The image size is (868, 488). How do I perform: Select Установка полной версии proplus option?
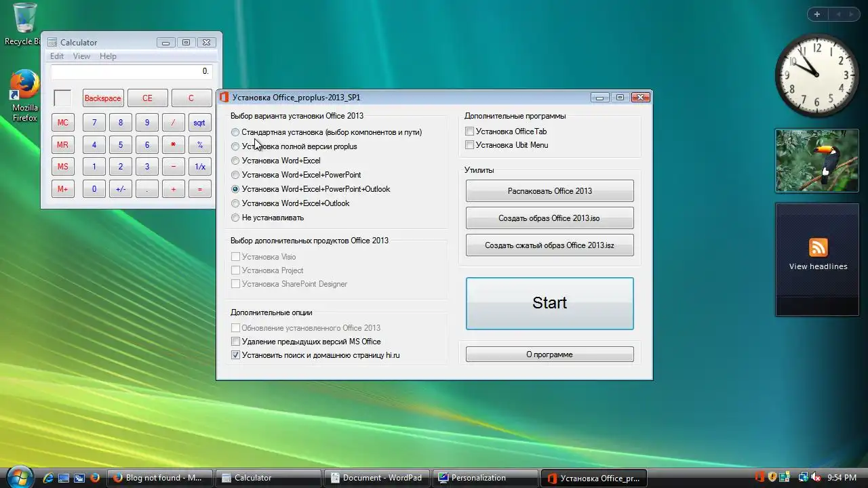[x=235, y=146]
